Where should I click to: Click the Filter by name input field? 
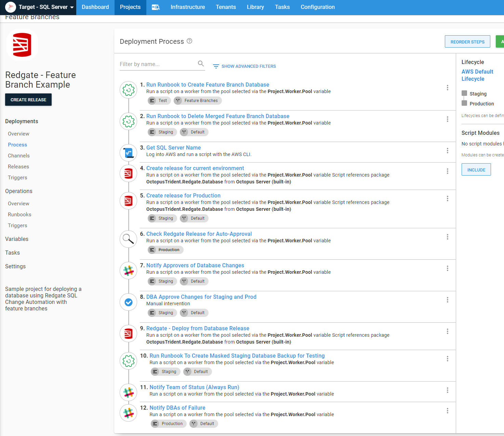click(x=157, y=64)
